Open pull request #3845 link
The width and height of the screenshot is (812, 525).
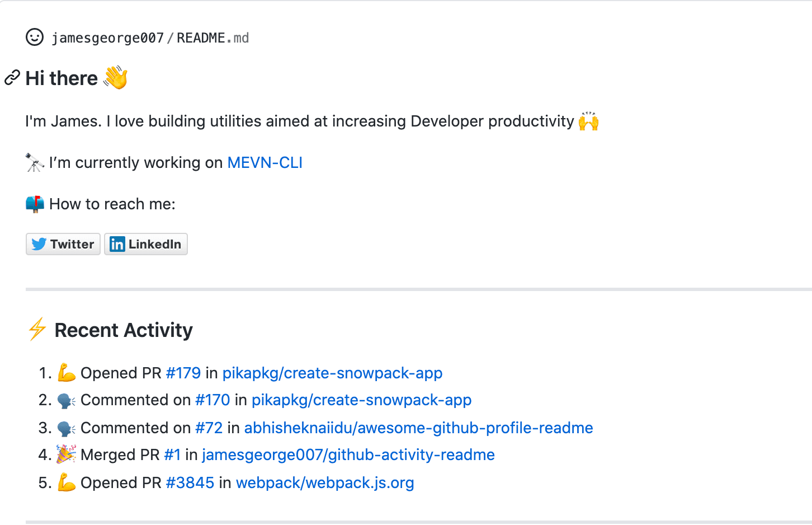click(x=190, y=483)
